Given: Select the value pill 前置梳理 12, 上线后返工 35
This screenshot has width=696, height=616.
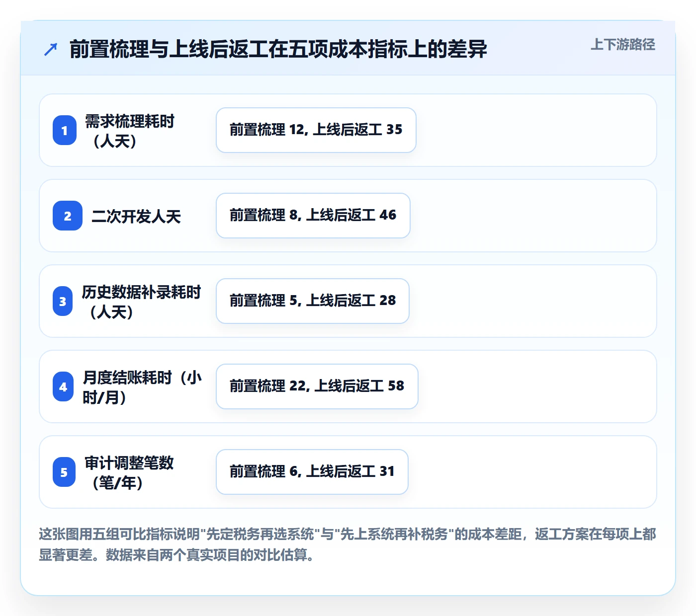Looking at the screenshot, I should click(316, 130).
